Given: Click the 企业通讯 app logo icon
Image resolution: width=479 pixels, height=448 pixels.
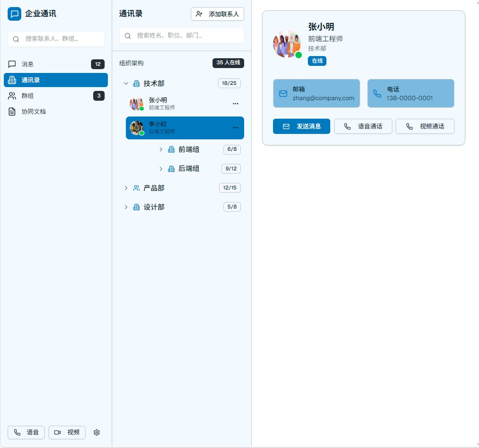Looking at the screenshot, I should coord(14,14).
